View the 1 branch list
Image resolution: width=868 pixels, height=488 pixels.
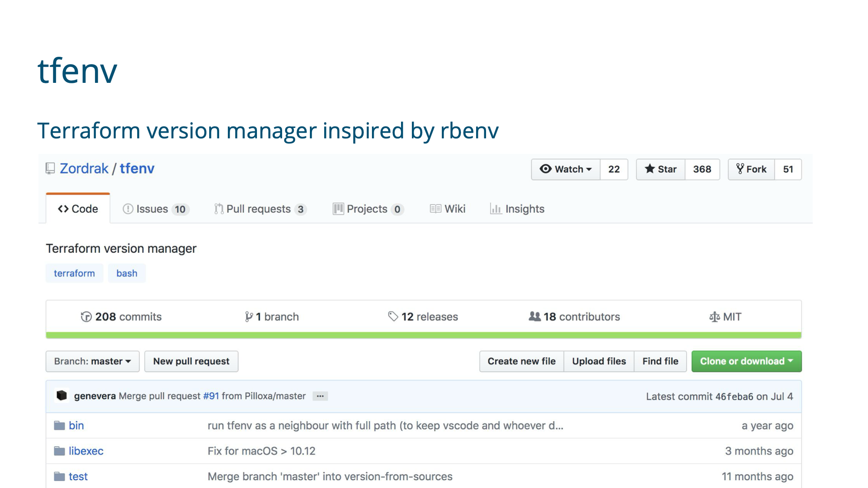pos(272,317)
